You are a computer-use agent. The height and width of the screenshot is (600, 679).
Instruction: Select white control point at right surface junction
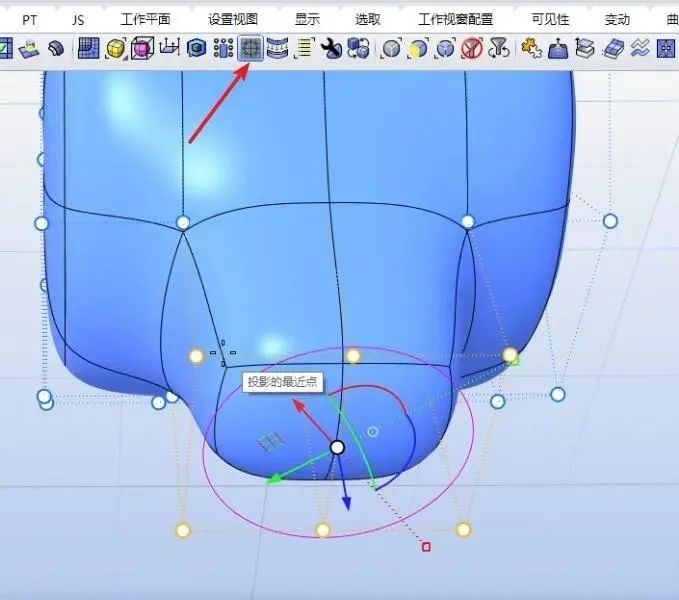pos(468,222)
